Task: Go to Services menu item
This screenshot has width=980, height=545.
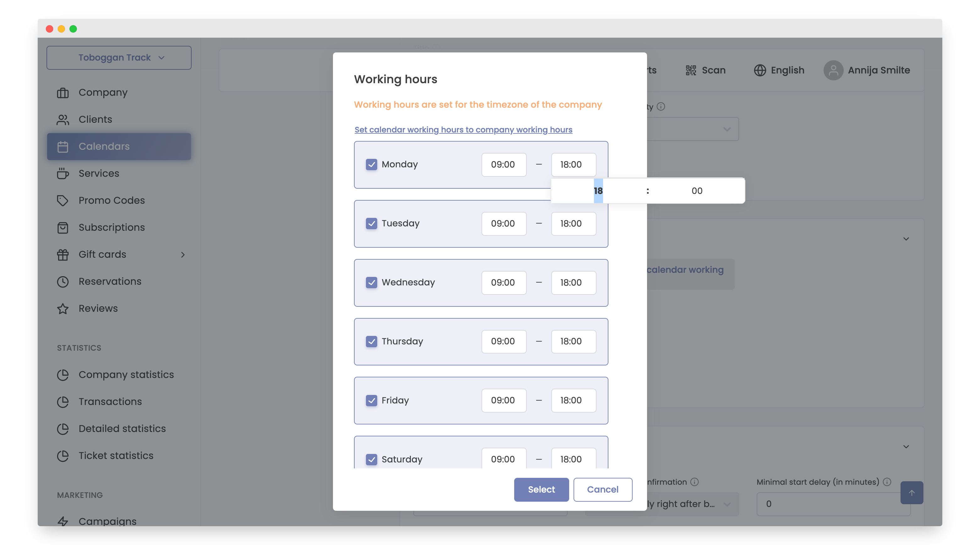Action: (x=99, y=173)
